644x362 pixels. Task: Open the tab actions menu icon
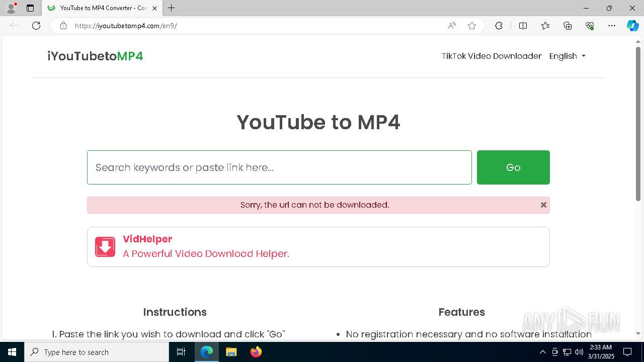[30, 8]
